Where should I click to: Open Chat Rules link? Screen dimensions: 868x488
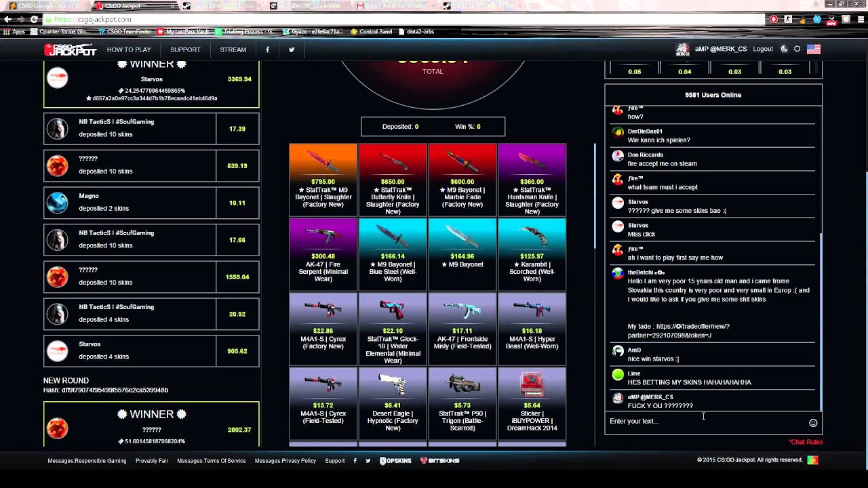coord(806,442)
